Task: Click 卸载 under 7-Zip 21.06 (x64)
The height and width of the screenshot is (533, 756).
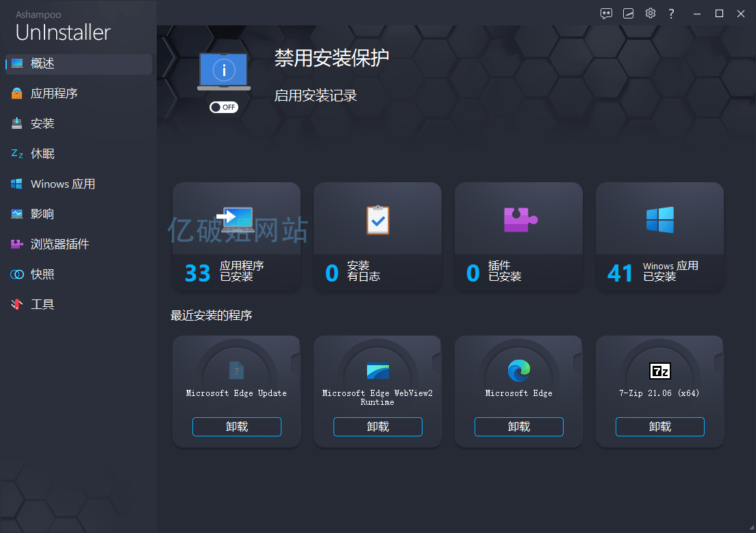Action: pos(659,427)
